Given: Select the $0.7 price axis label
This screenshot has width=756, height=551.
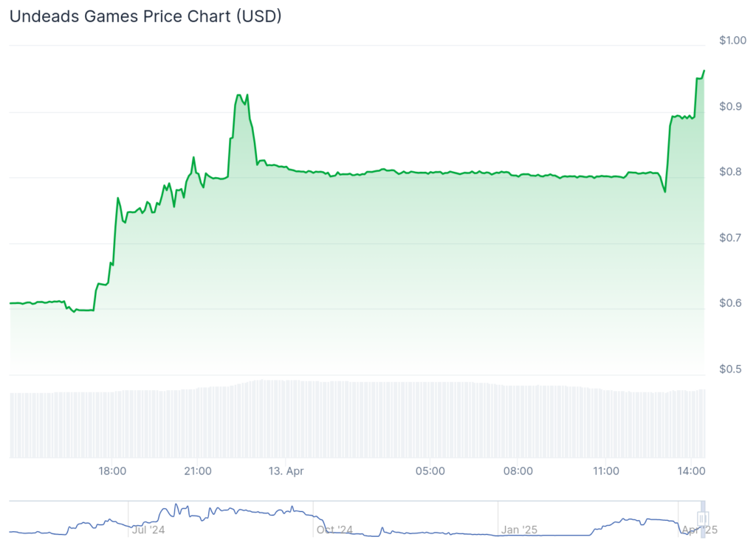Looking at the screenshot, I should 729,238.
